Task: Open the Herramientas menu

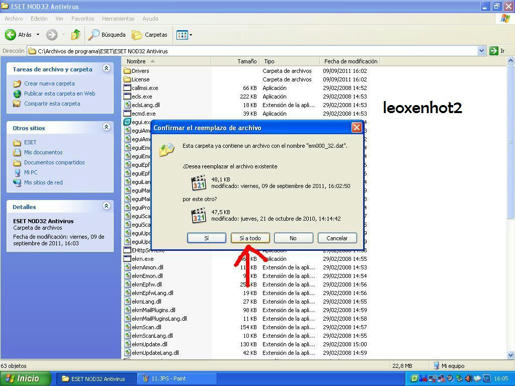Action: 118,19
